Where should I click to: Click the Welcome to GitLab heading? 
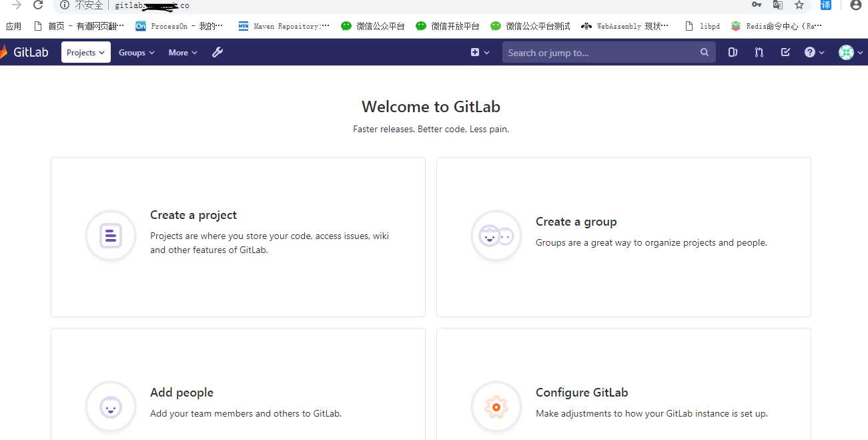(x=431, y=107)
